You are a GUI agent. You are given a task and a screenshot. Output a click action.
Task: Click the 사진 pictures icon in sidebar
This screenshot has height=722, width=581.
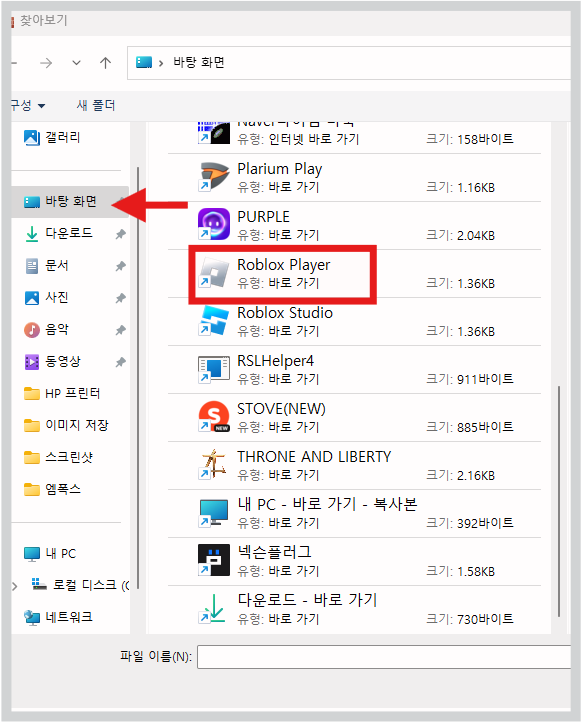32,298
